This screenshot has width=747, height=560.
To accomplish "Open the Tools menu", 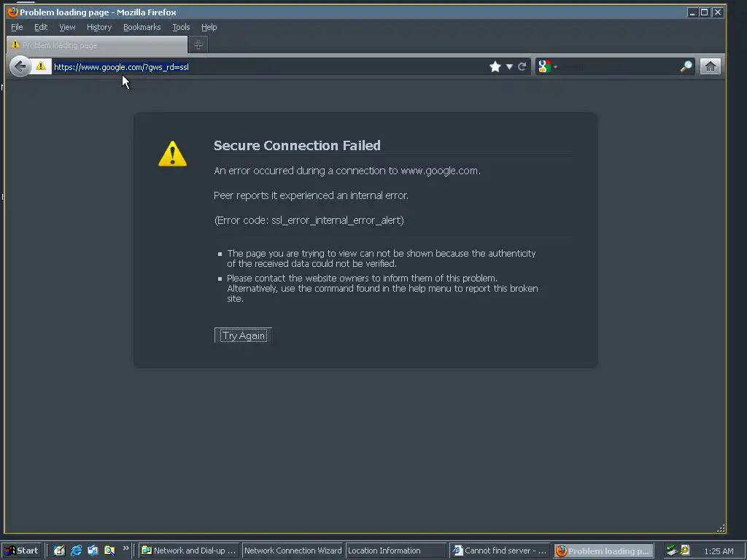I will pos(181,27).
